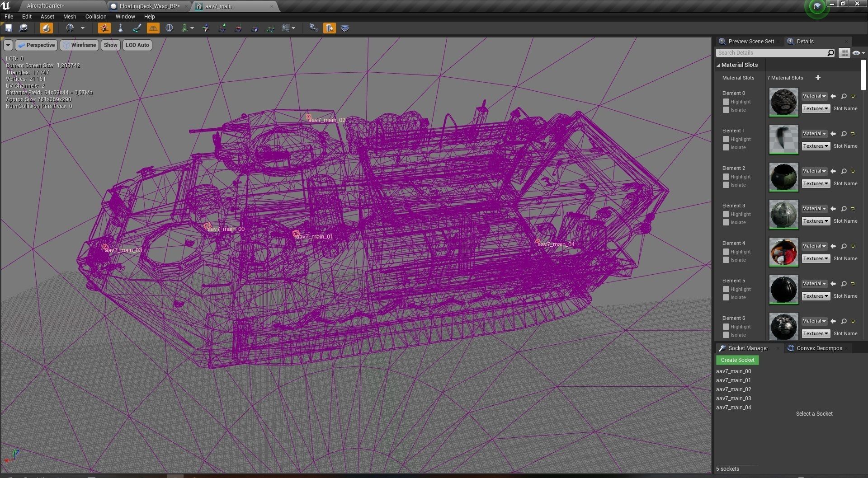The width and height of the screenshot is (868, 478).
Task: Add a new material slot
Action: [x=818, y=78]
